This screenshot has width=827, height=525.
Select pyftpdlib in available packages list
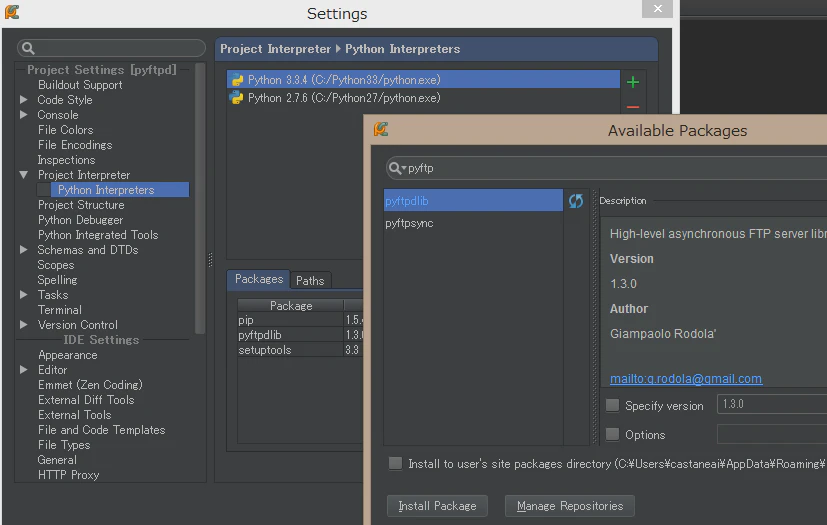coord(473,201)
